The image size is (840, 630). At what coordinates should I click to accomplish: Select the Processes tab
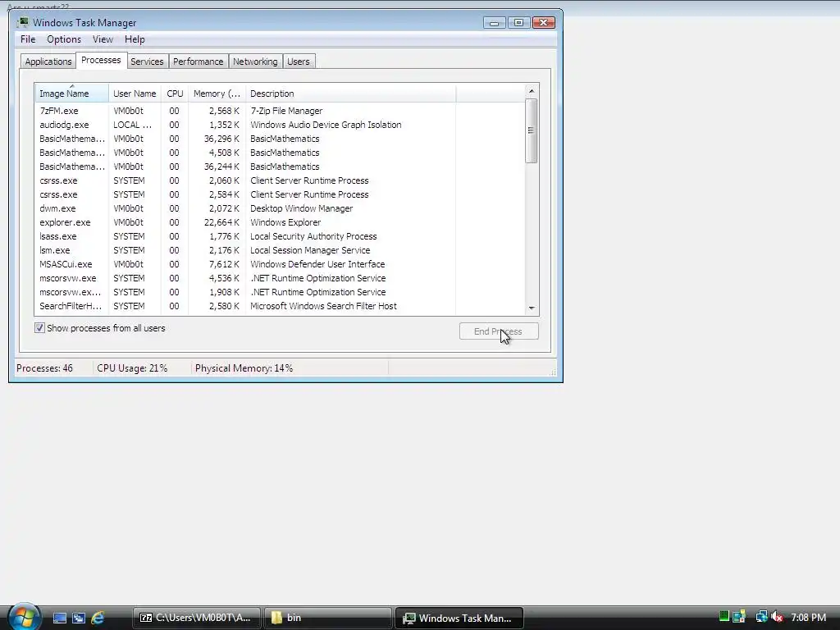tap(101, 60)
